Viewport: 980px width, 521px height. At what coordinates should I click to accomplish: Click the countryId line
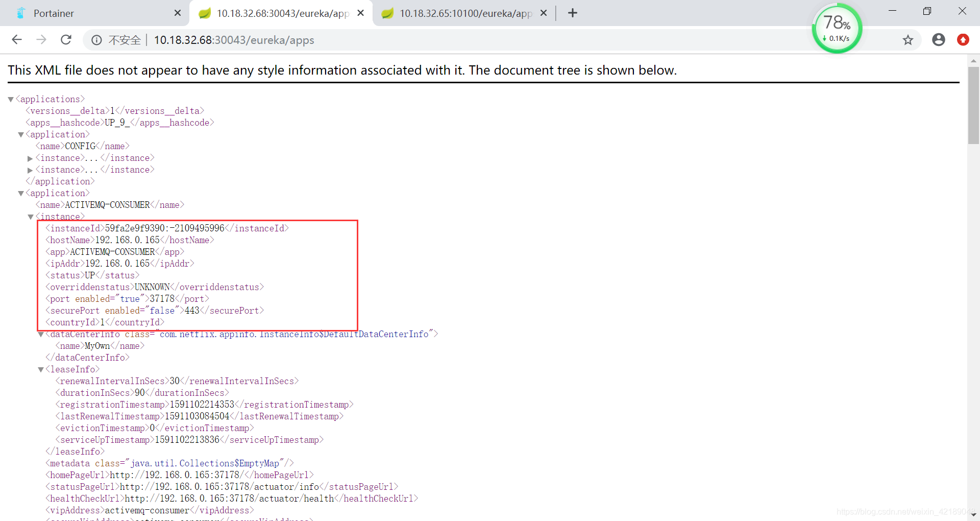click(105, 322)
